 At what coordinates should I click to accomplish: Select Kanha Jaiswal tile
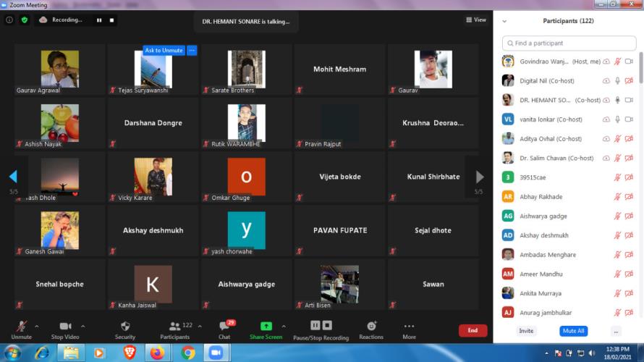[153, 285]
